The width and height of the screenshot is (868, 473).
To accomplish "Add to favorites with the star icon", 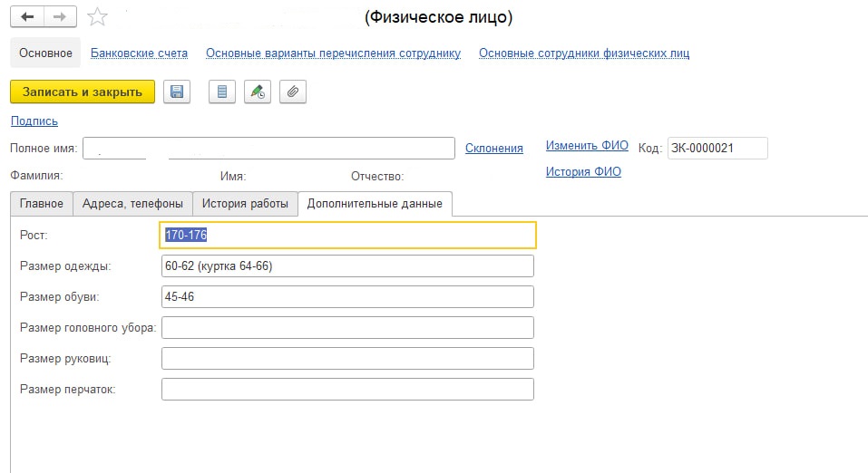I will (x=97, y=17).
